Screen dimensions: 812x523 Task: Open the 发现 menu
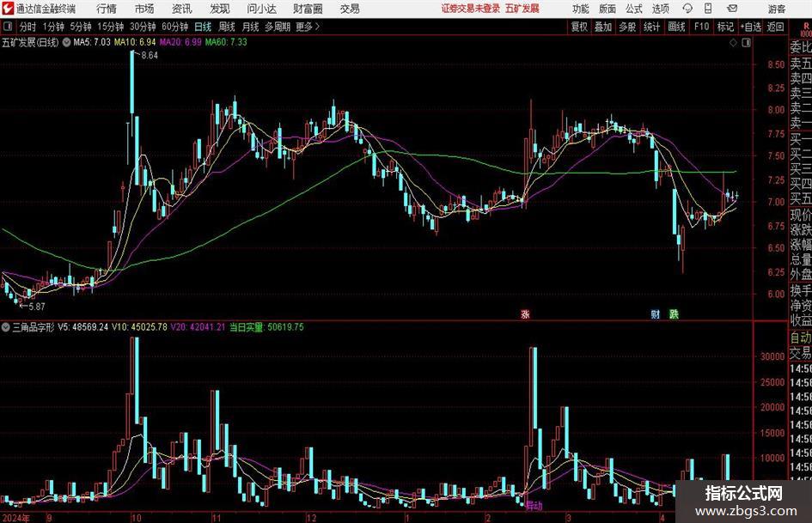pyautogui.click(x=220, y=9)
